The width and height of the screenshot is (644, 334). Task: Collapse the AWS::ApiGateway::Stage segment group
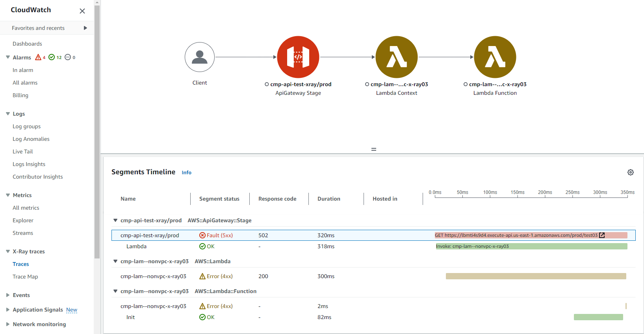pos(115,221)
